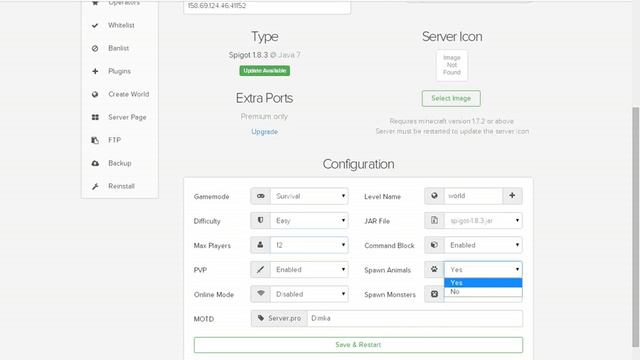The width and height of the screenshot is (640, 360).
Task: Click the Whitelist checkmark icon
Action: [x=95, y=25]
